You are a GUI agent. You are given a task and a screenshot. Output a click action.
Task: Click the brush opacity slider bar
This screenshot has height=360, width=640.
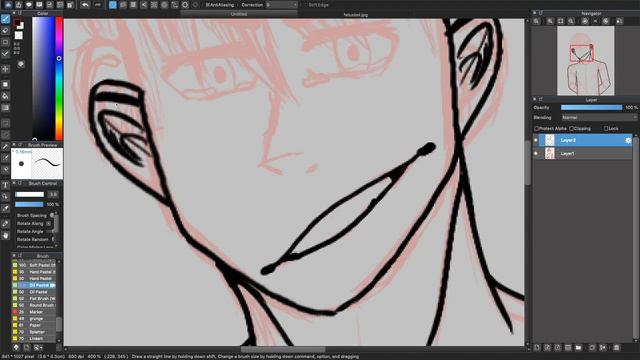tap(29, 204)
